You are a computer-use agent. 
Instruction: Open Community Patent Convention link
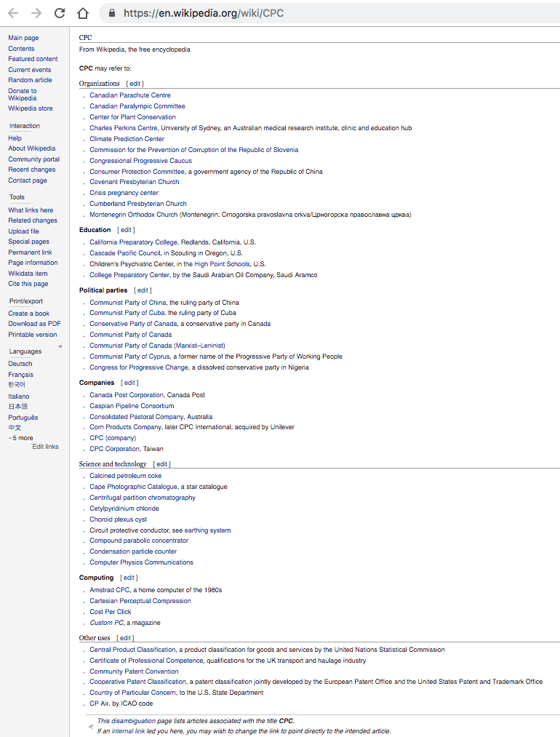click(134, 672)
